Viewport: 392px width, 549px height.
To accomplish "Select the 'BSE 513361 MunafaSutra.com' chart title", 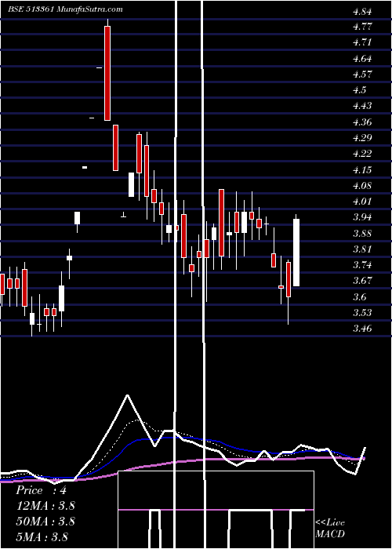I will pos(65,9).
